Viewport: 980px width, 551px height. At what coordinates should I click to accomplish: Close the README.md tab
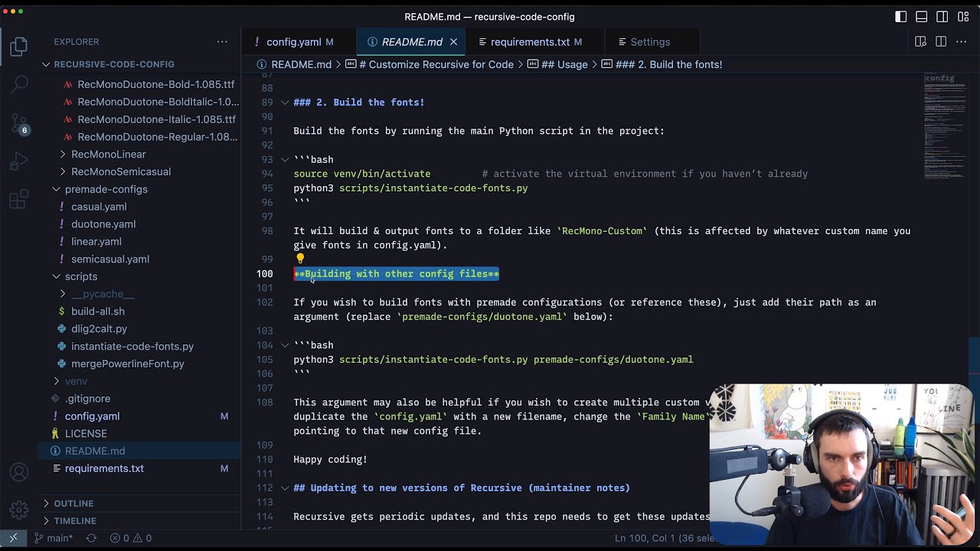click(453, 42)
